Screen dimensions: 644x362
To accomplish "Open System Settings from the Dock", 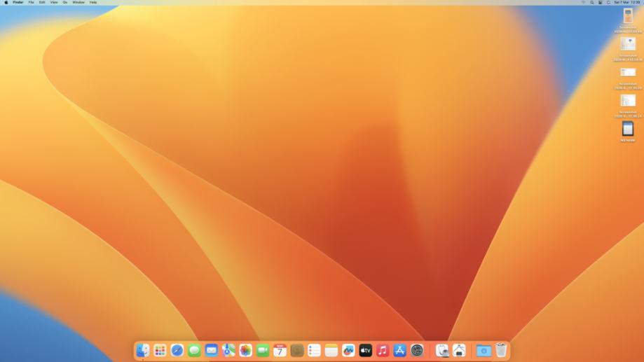I will point(417,350).
